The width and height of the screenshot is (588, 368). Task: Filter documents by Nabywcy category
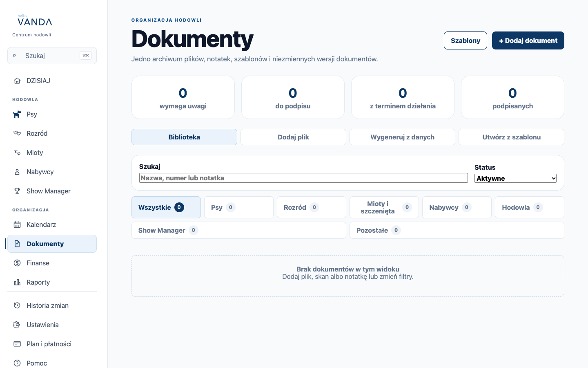(x=457, y=207)
